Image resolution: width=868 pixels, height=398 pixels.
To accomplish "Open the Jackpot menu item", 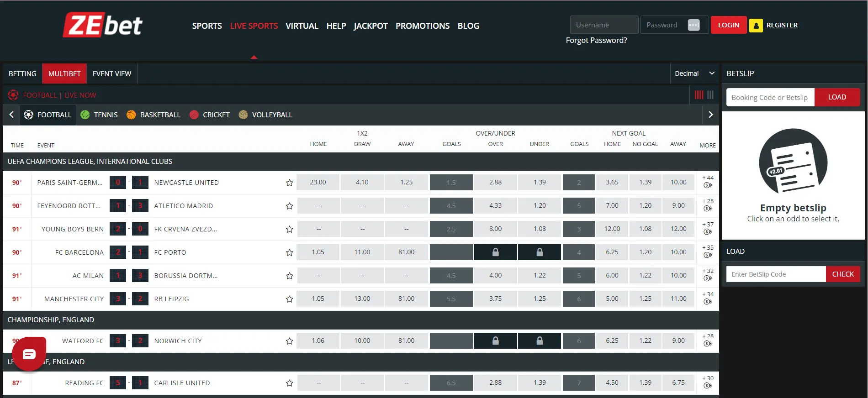I will pyautogui.click(x=370, y=26).
